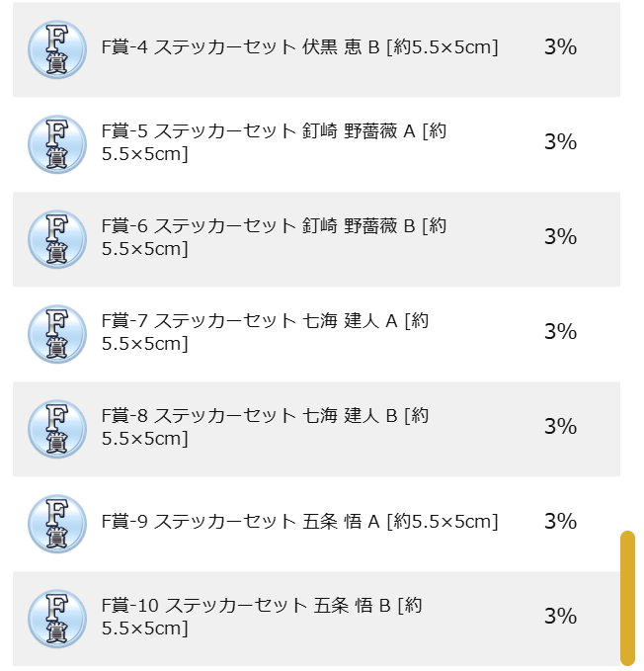Click the 3% rate for F賞-6
Viewport: 644px width, 671px height.
pyautogui.click(x=561, y=236)
